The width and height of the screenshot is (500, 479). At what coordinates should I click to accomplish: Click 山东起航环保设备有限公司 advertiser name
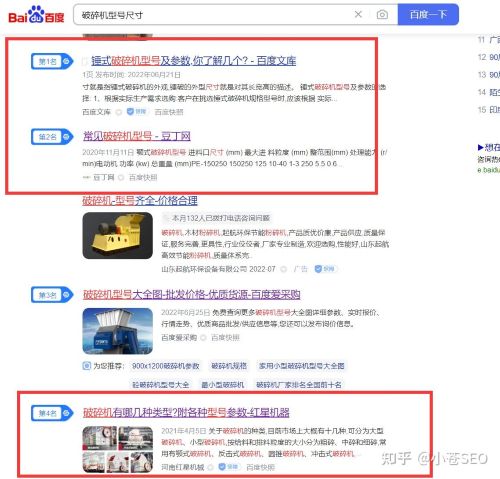(x=204, y=269)
